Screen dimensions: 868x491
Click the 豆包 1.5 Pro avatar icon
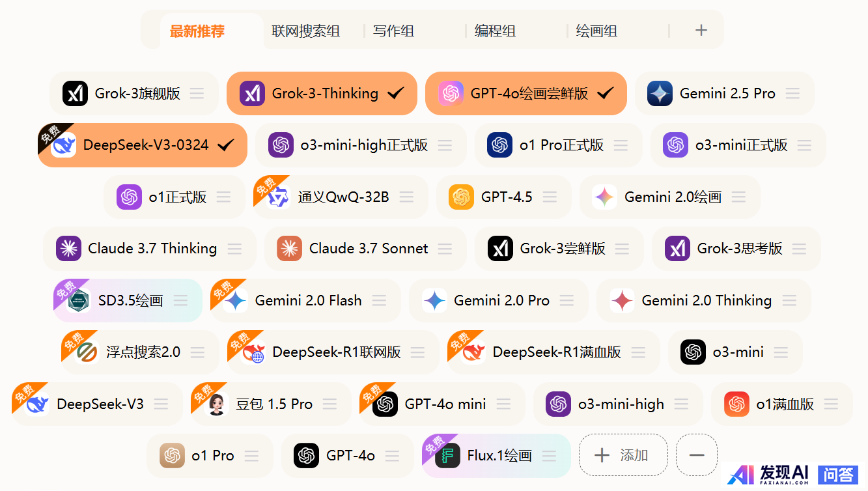pyautogui.click(x=216, y=404)
